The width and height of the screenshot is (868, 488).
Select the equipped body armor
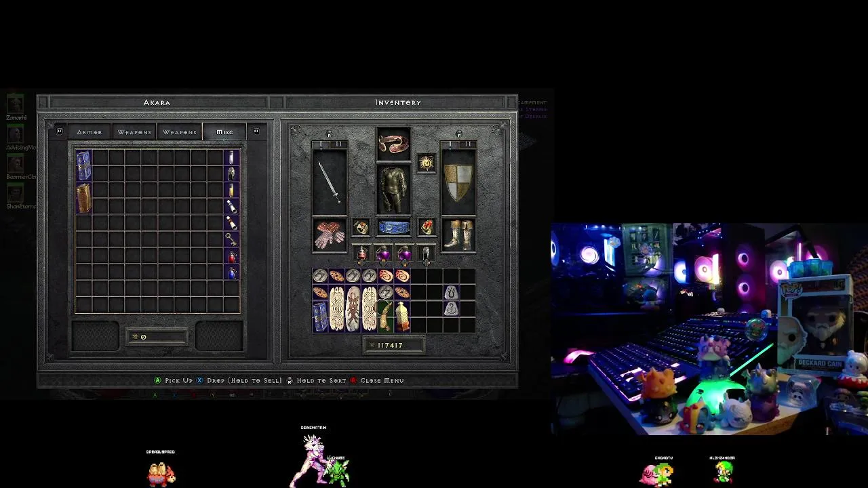(x=393, y=190)
